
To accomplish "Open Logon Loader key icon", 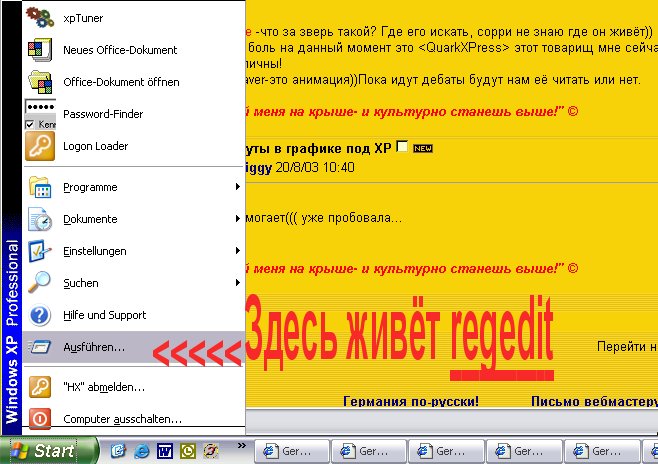I will coord(40,146).
